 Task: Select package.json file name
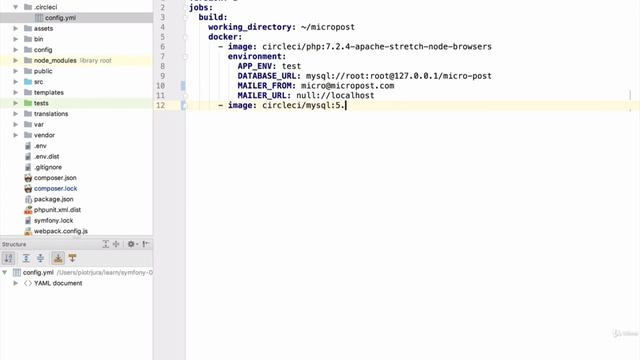53,199
